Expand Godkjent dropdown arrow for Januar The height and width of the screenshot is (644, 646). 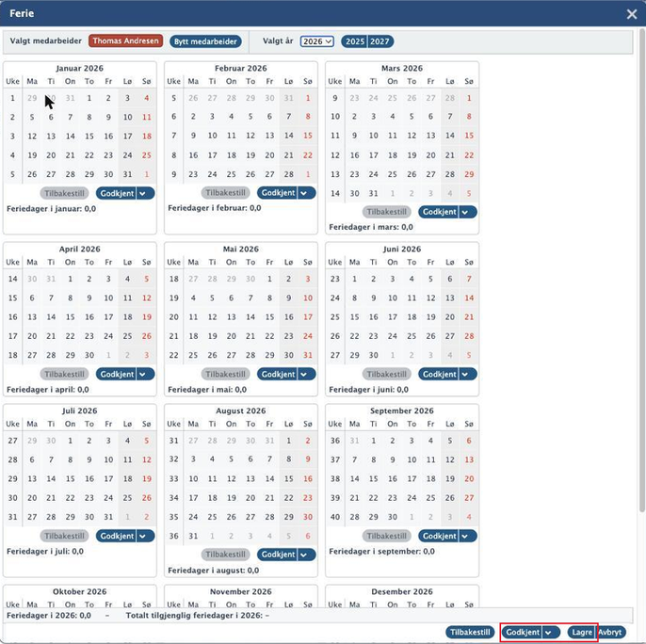click(x=145, y=193)
